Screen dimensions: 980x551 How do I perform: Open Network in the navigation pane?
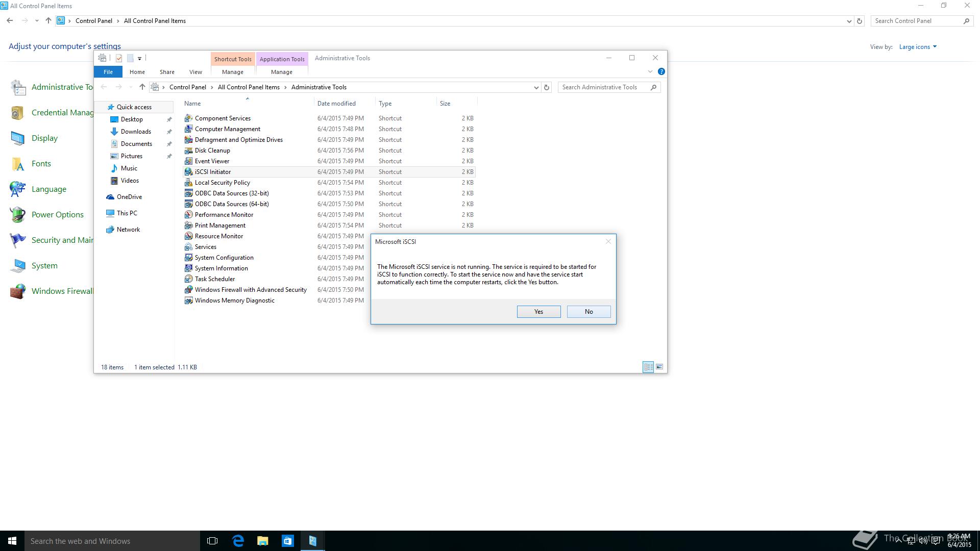pos(128,230)
